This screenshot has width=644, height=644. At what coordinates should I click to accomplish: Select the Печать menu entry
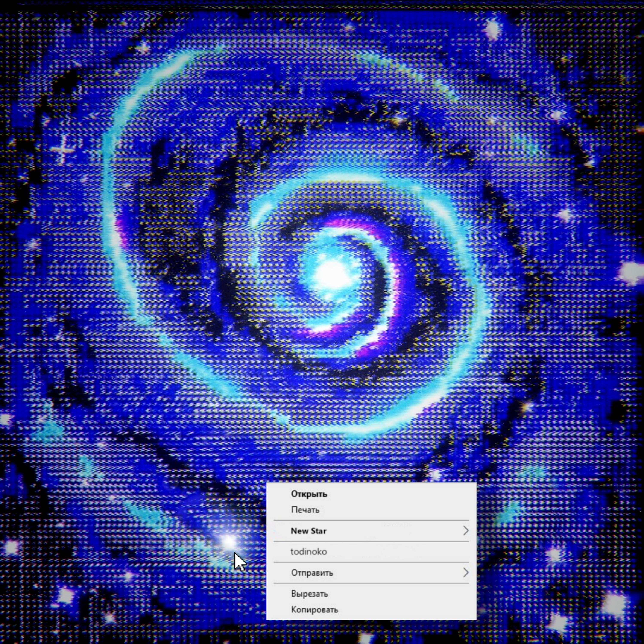click(x=371, y=510)
